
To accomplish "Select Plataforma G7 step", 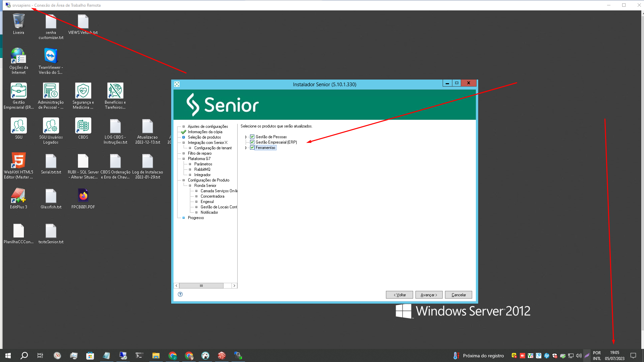I will click(199, 159).
